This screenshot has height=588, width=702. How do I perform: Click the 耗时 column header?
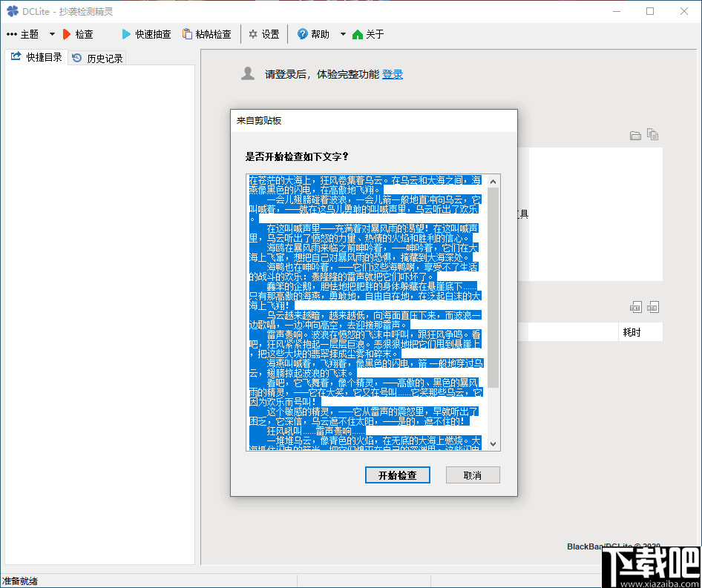tap(640, 332)
